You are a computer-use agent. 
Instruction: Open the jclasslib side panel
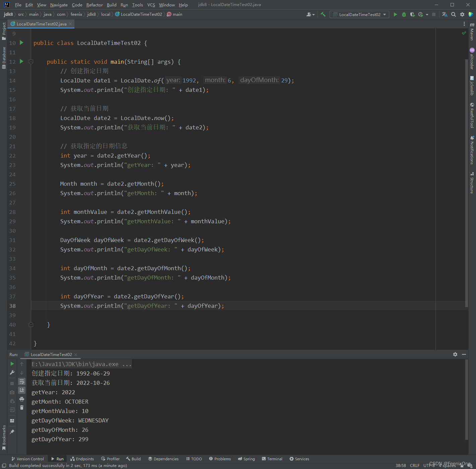472,86
